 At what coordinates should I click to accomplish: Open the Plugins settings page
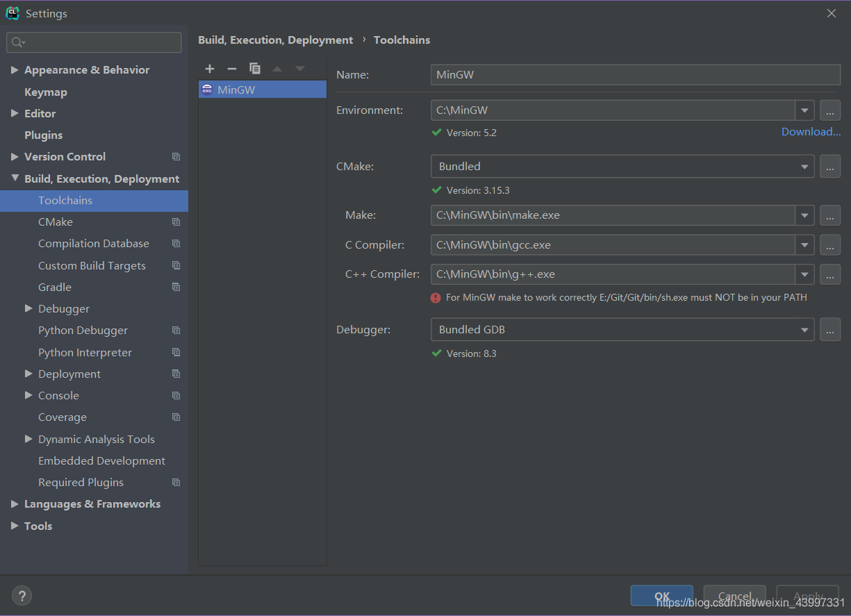(x=44, y=135)
